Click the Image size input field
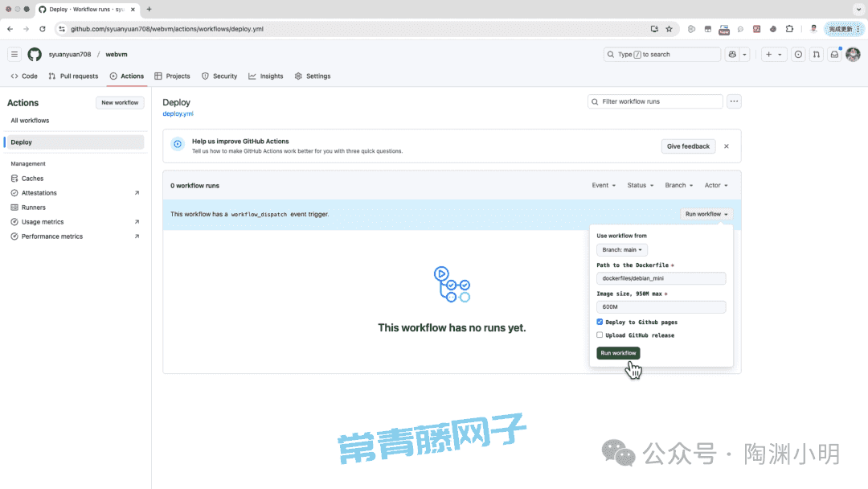This screenshot has width=868, height=489. tap(661, 306)
